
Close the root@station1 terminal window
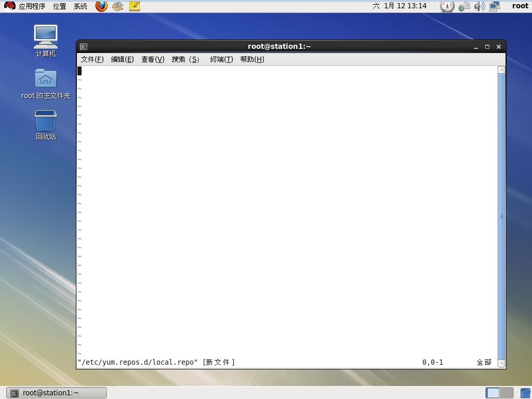pos(499,47)
